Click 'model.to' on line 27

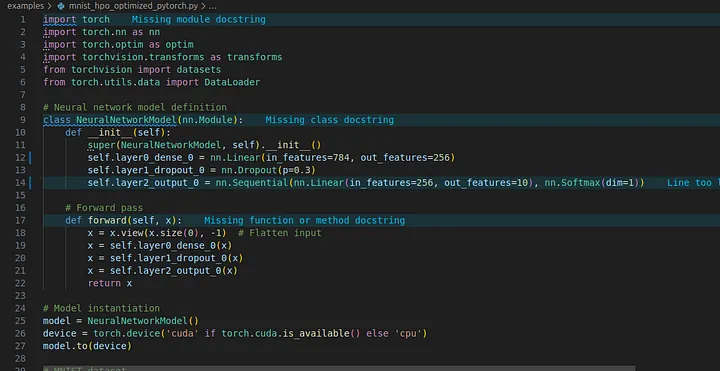click(x=65, y=346)
